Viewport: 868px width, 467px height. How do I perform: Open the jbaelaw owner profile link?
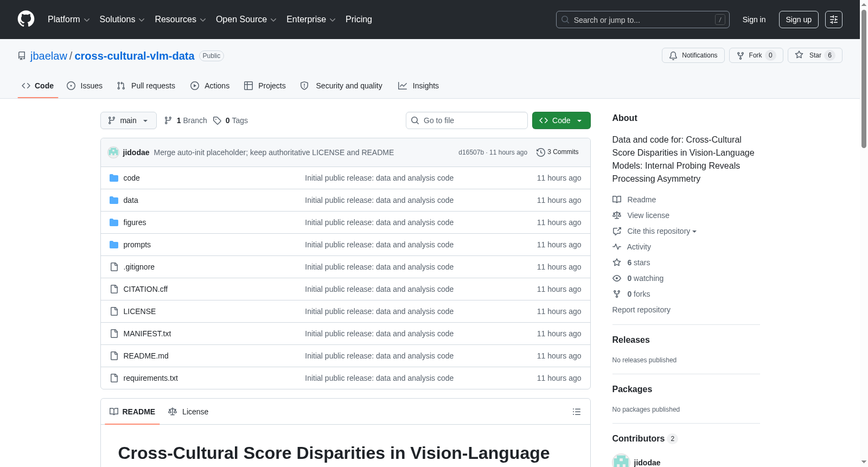pyautogui.click(x=49, y=56)
